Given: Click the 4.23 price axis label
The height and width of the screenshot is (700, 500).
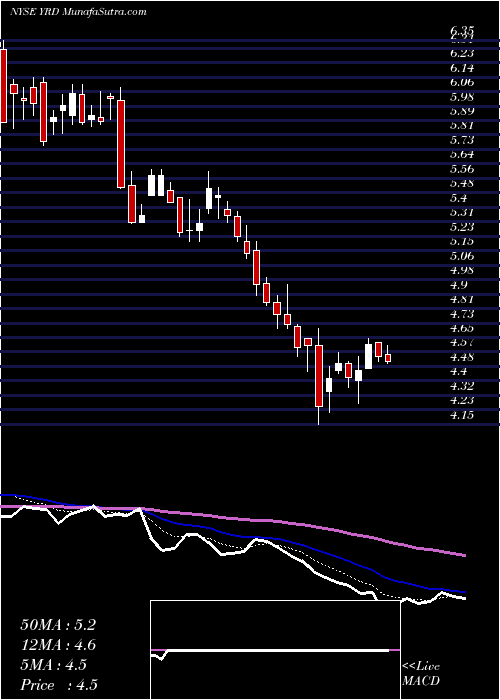Looking at the screenshot, I should 462,401.
